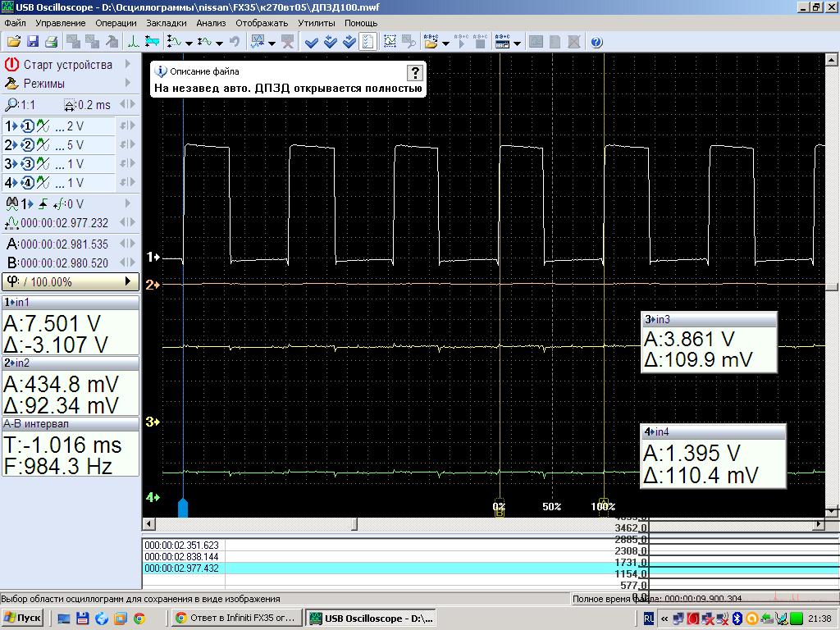
Task: Click the question mark in description box
Action: pyautogui.click(x=414, y=72)
